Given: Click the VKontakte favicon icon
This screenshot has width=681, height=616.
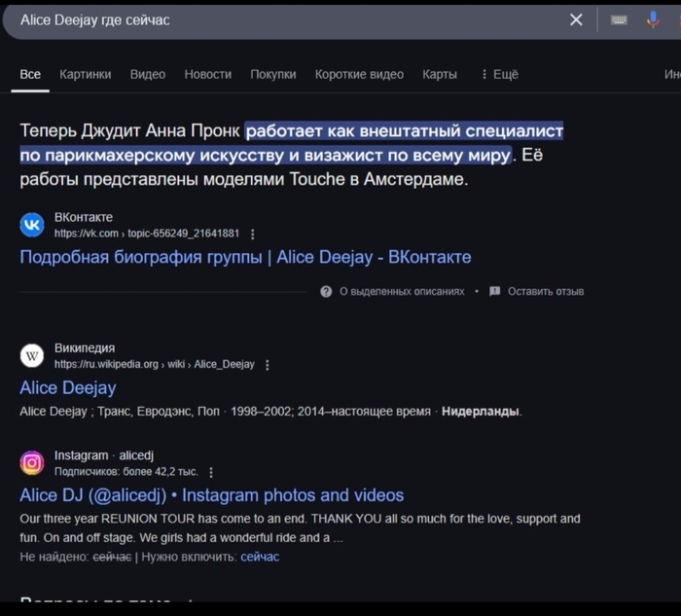Looking at the screenshot, I should pos(32,225).
